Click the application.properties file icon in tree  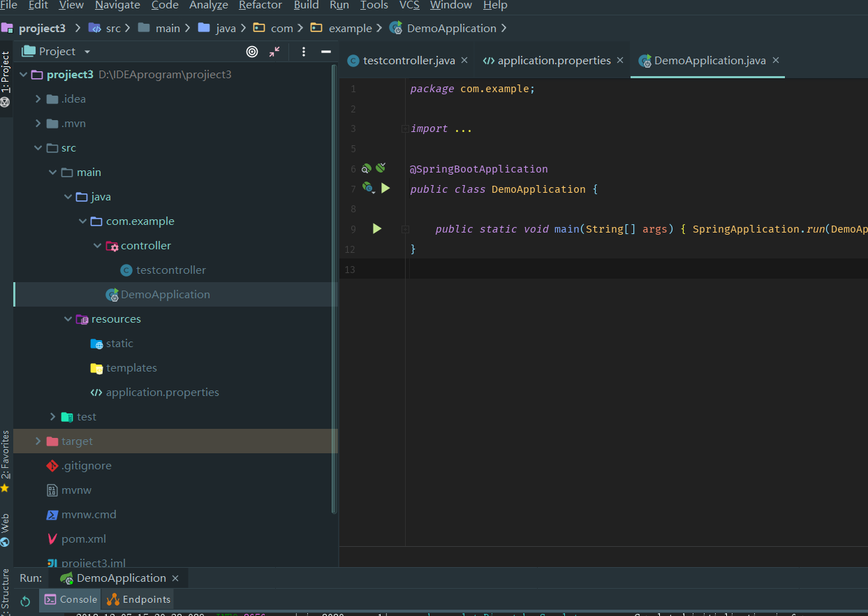tap(96, 392)
